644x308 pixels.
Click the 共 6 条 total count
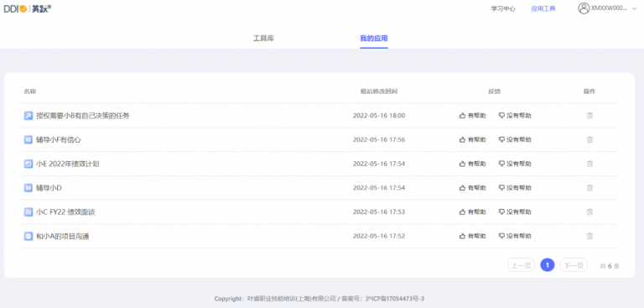click(x=610, y=266)
